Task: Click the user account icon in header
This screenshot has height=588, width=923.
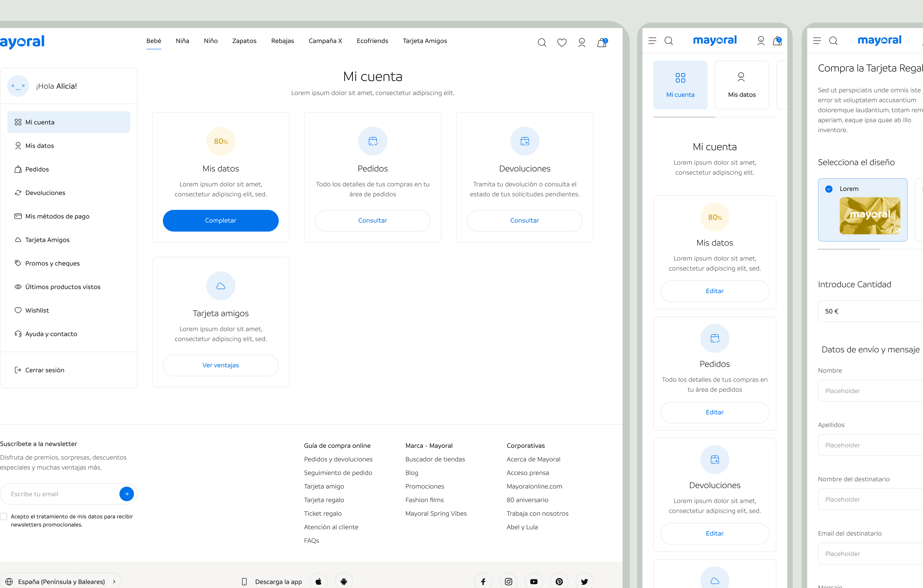Action: pos(581,43)
